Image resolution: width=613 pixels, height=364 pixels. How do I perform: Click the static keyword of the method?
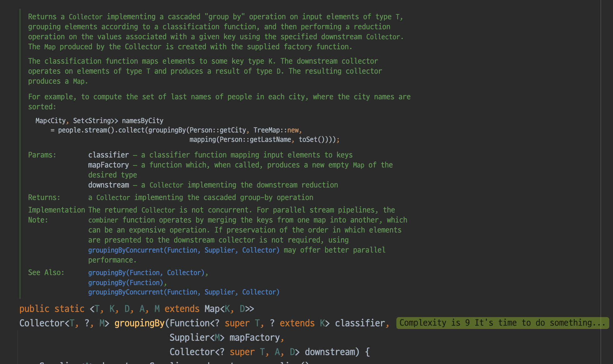click(69, 309)
